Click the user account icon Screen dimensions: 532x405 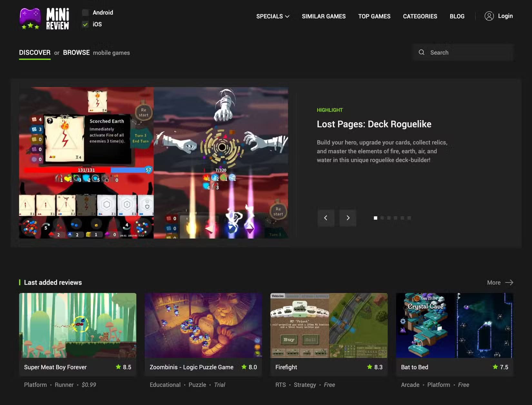click(489, 16)
